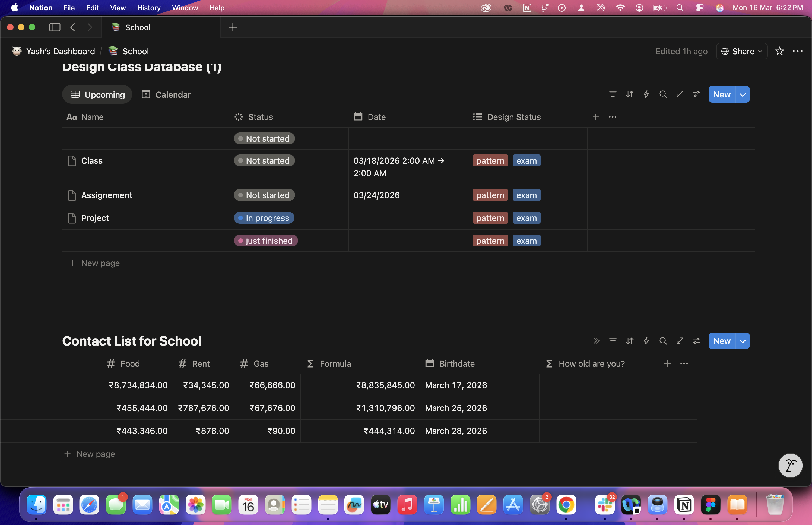
Task: Select Food cell ₹8,734,834.00
Action: click(x=137, y=385)
